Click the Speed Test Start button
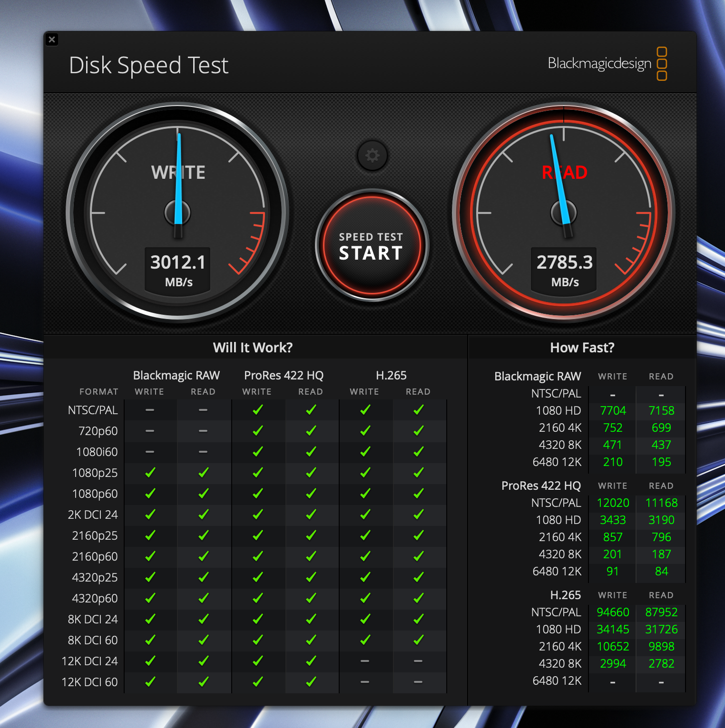725x728 pixels. [x=372, y=245]
